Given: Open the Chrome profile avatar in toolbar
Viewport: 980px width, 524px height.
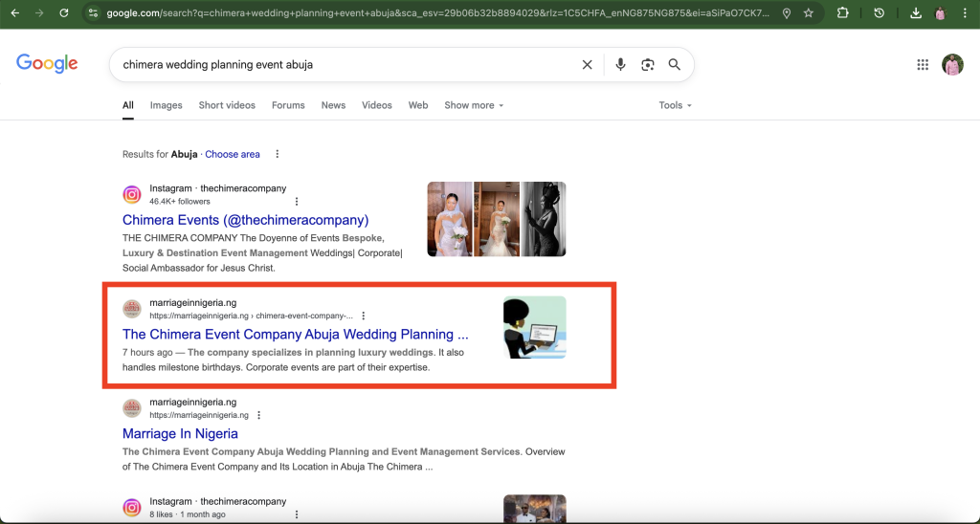Looking at the screenshot, I should pyautogui.click(x=941, y=12).
